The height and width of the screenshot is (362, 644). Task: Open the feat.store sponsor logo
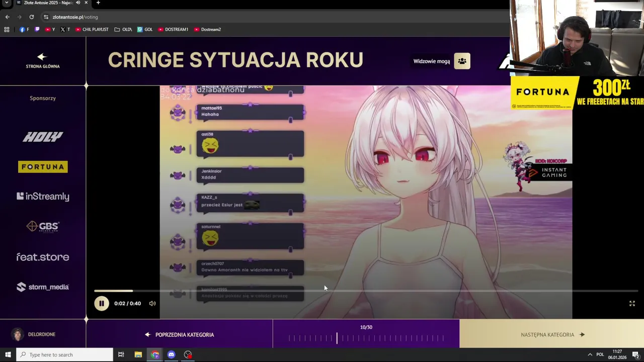point(43,257)
